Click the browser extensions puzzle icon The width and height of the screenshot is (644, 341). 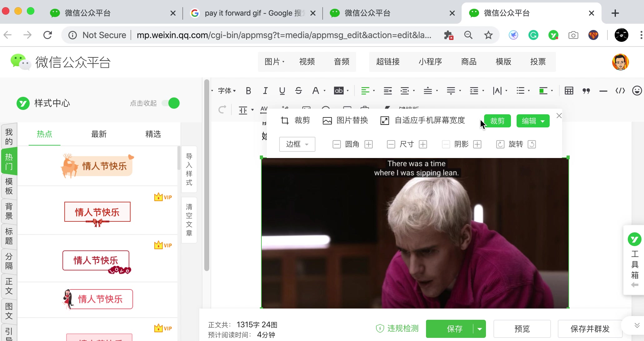[448, 35]
